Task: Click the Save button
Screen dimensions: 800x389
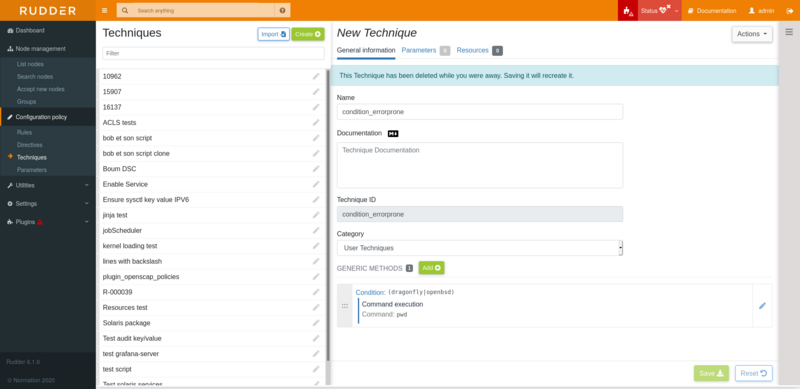Action: (x=711, y=373)
